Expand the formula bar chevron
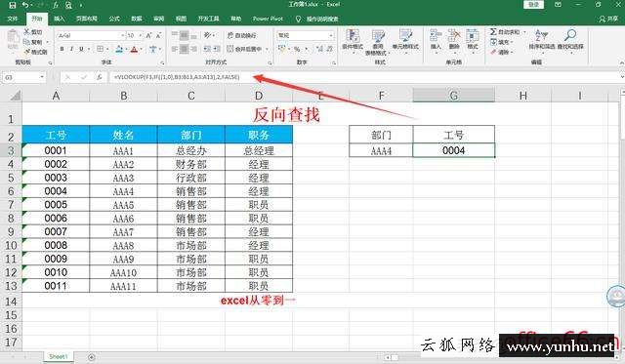This screenshot has height=364, width=625. click(x=621, y=77)
